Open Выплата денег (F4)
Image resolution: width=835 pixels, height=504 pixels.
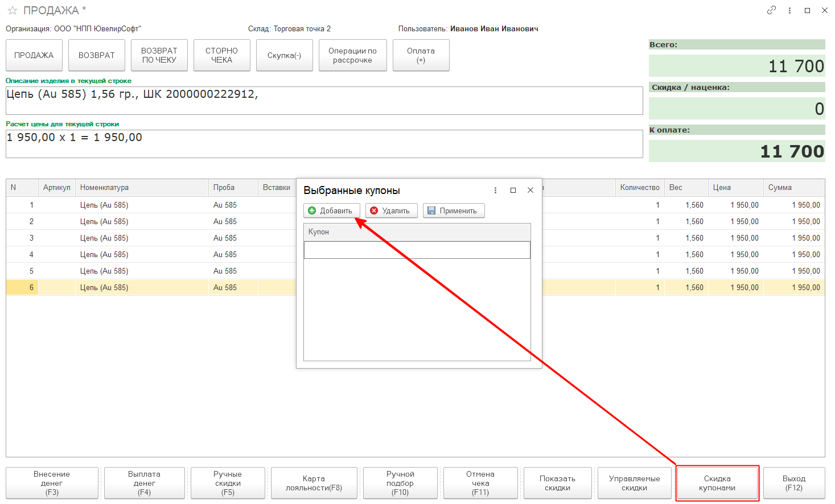click(x=145, y=483)
